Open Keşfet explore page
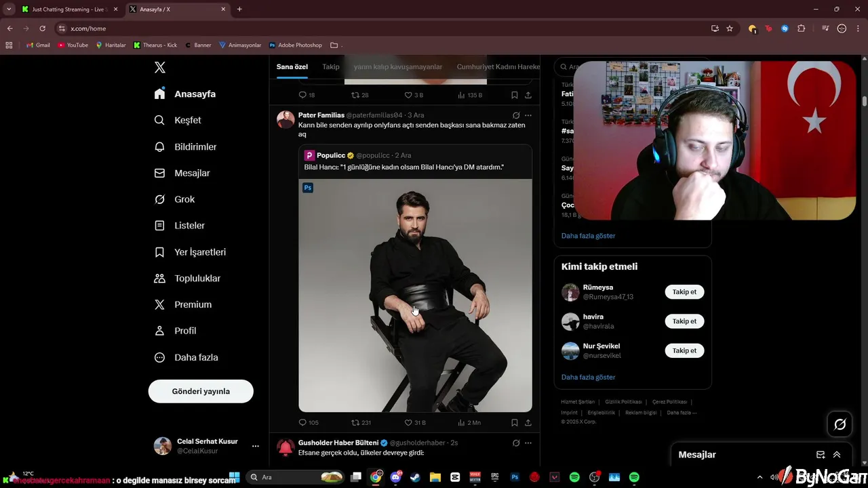 coord(178,120)
